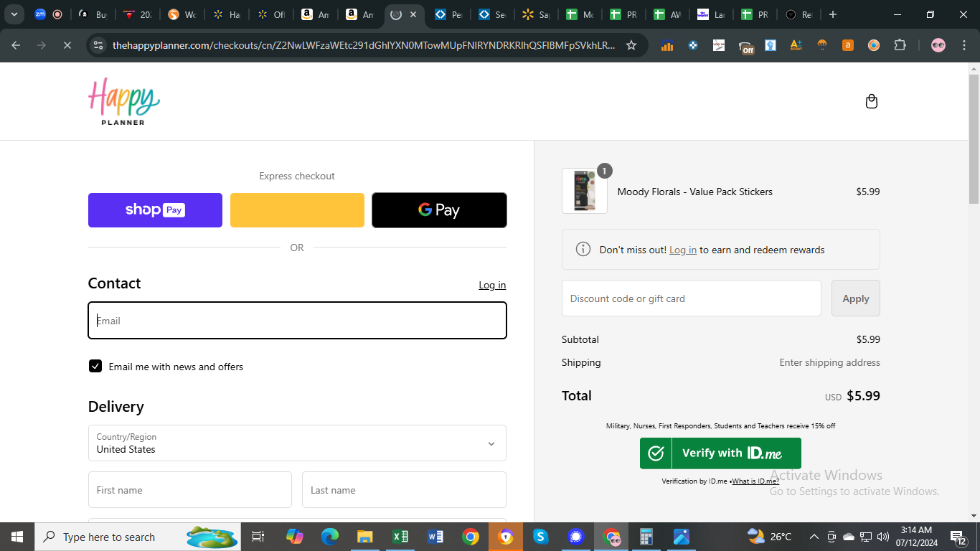Click the extension icon with Off badge
Screen dimensions: 980x551
pos(746,46)
